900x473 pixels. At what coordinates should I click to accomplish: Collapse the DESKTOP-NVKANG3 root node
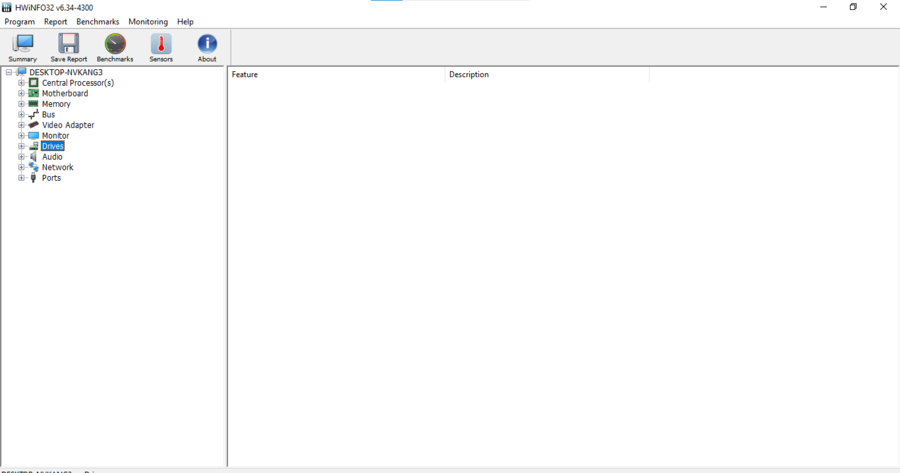click(x=9, y=72)
